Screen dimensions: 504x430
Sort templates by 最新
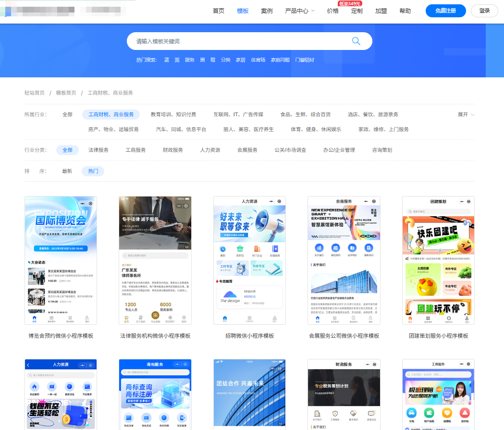click(x=67, y=172)
